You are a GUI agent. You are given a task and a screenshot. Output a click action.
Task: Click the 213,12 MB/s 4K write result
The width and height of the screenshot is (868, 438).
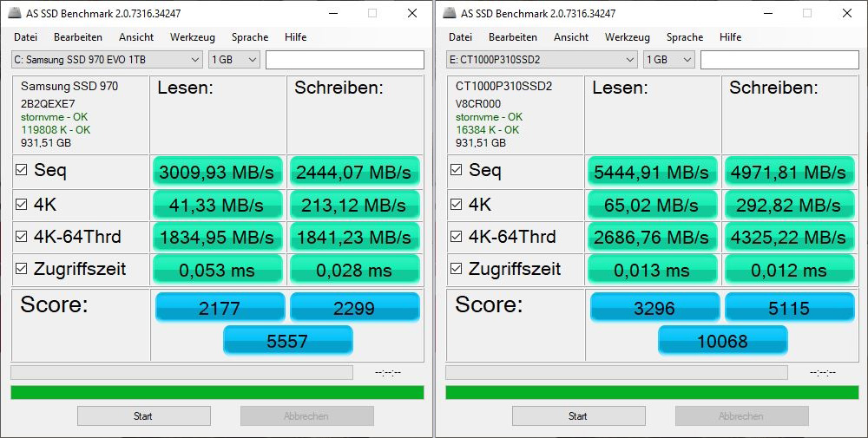pos(354,205)
